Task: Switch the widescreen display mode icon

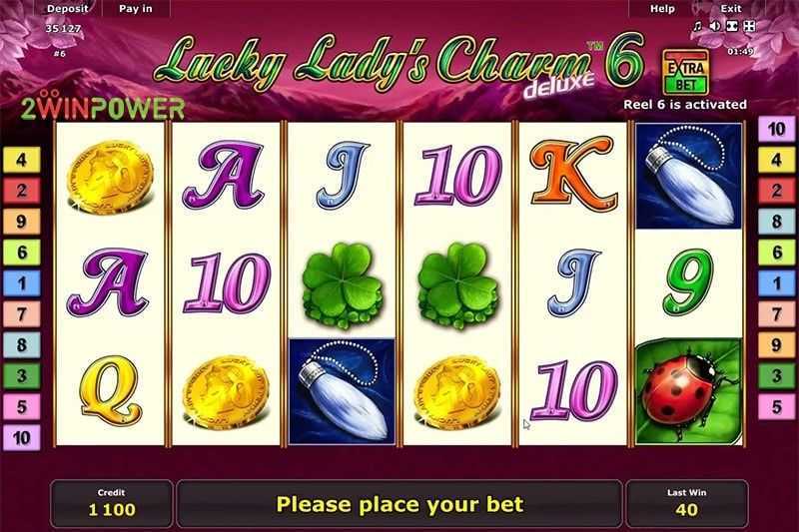Action: pyautogui.click(x=732, y=26)
